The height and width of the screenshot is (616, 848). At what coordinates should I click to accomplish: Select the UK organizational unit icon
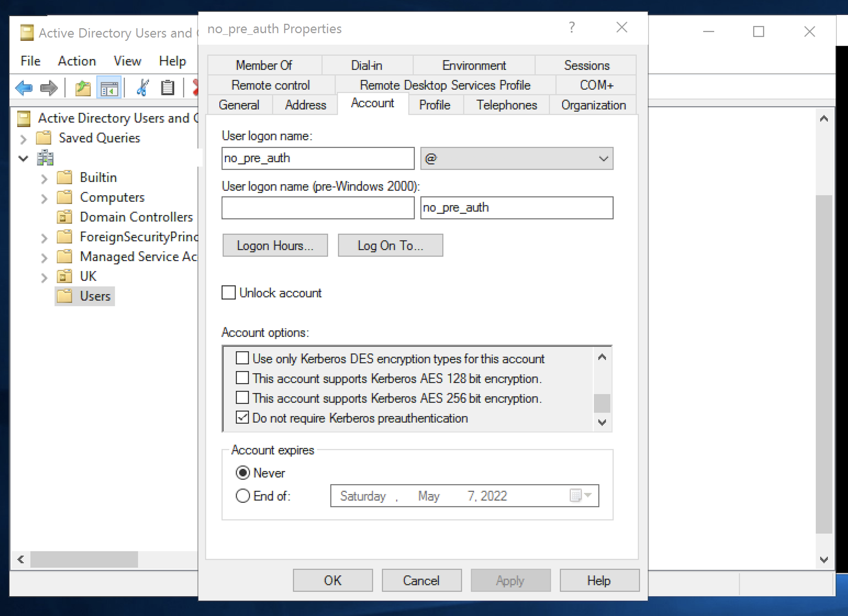pyautogui.click(x=64, y=277)
